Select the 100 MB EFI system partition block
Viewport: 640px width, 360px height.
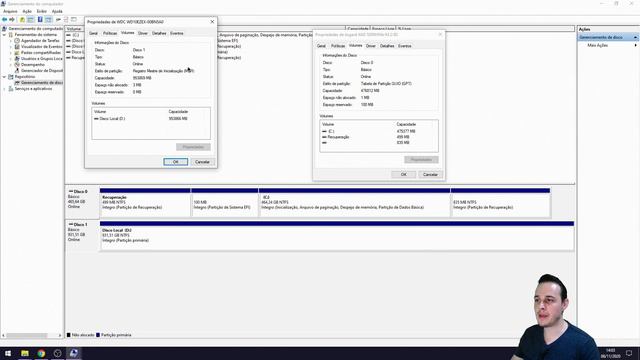(224, 203)
